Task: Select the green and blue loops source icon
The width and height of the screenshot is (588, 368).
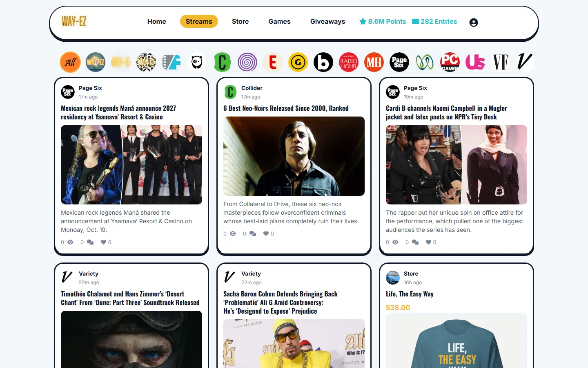Action: [425, 62]
